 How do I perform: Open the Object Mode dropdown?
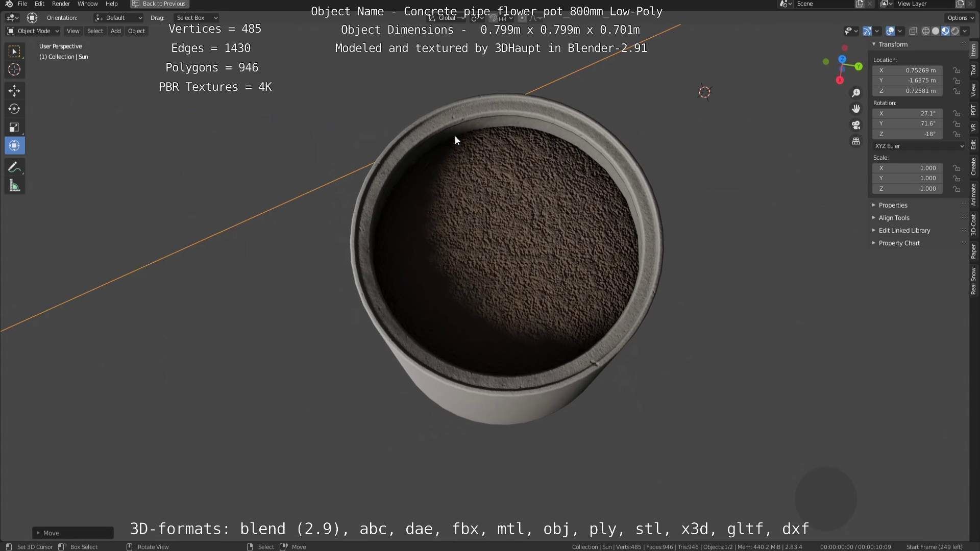click(x=33, y=31)
